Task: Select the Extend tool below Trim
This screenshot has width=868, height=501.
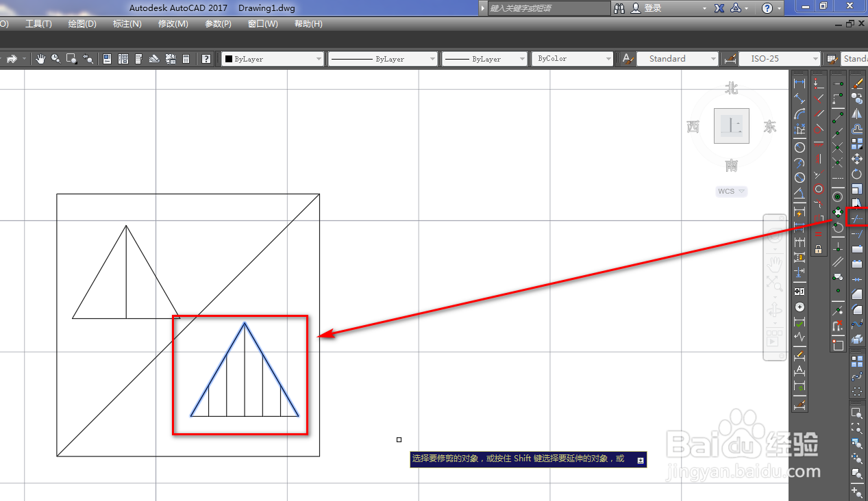Action: point(857,233)
